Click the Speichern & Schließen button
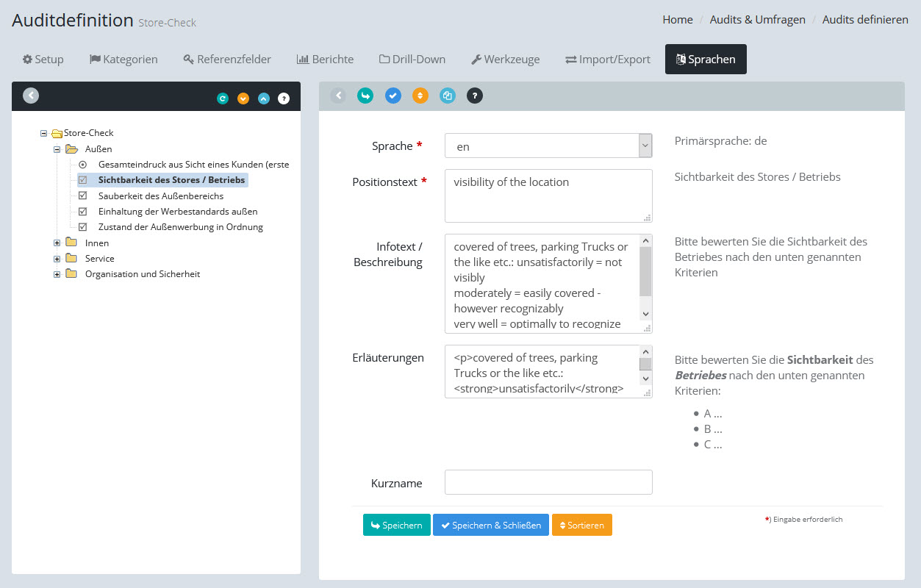Image resolution: width=921 pixels, height=588 pixels. pyautogui.click(x=490, y=526)
